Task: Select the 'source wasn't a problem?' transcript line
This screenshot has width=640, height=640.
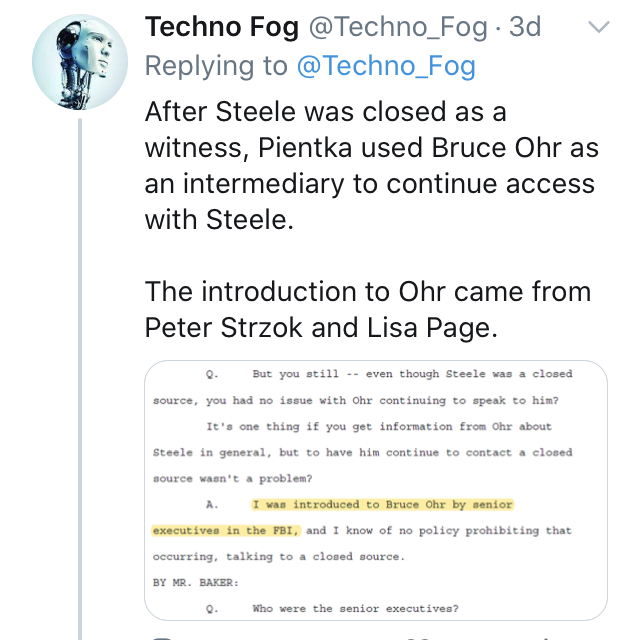Action: point(233,478)
